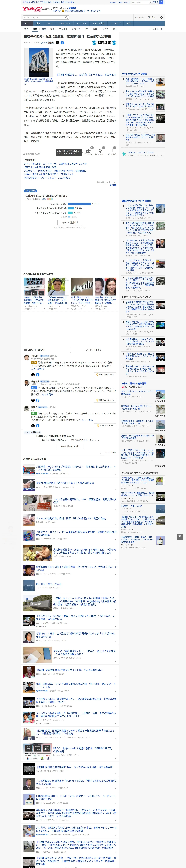Viewport: 186px width, 868px height.
Task: Click the アイデア出し 12.5% poll bar
Action: (x=70, y=213)
